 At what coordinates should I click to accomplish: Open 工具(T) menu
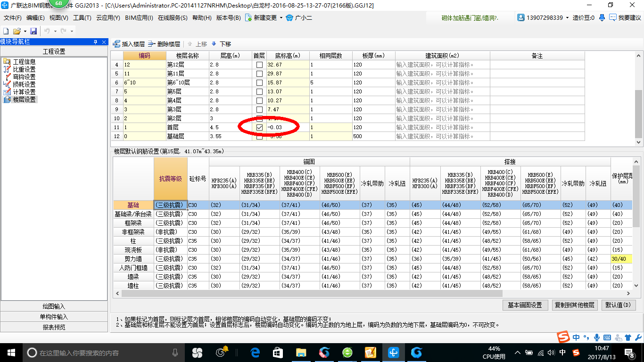tap(82, 18)
